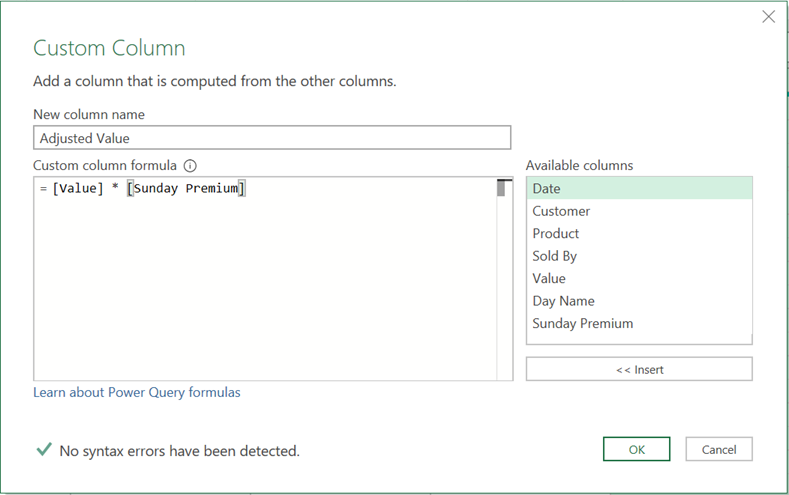
Task: Pick the Sold By column
Action: [x=555, y=256]
